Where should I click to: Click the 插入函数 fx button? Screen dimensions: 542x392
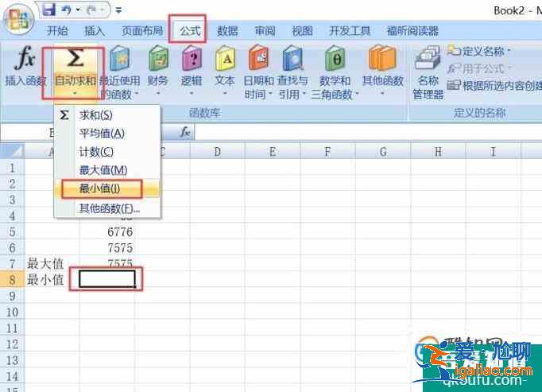click(25, 66)
